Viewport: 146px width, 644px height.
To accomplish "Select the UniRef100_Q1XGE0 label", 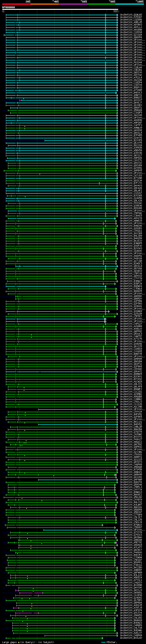I will [x=131, y=105].
